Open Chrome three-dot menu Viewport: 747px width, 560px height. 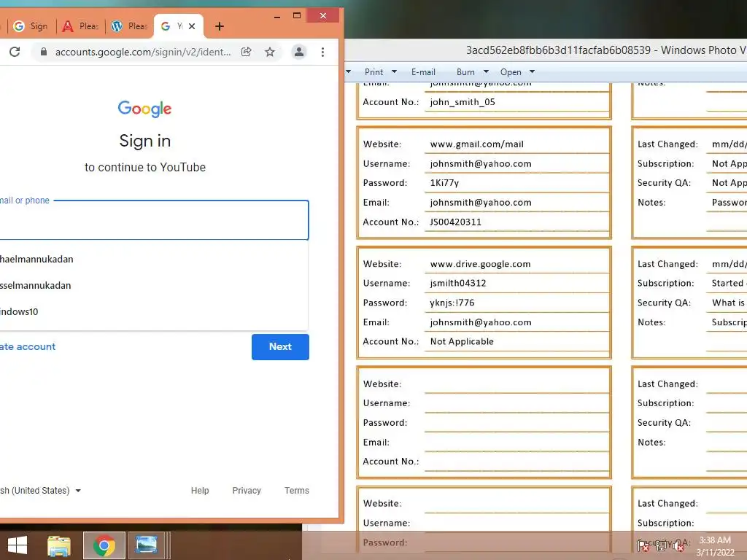pyautogui.click(x=322, y=52)
